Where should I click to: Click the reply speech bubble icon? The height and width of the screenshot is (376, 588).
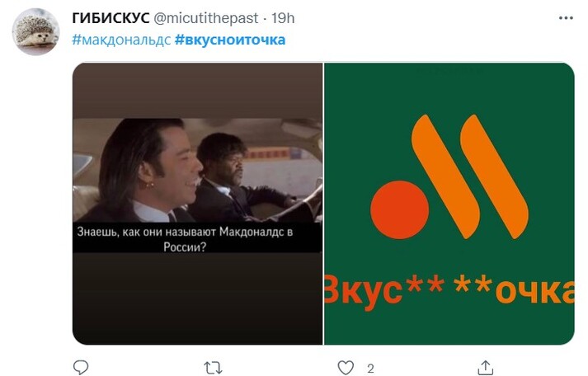pyautogui.click(x=81, y=368)
